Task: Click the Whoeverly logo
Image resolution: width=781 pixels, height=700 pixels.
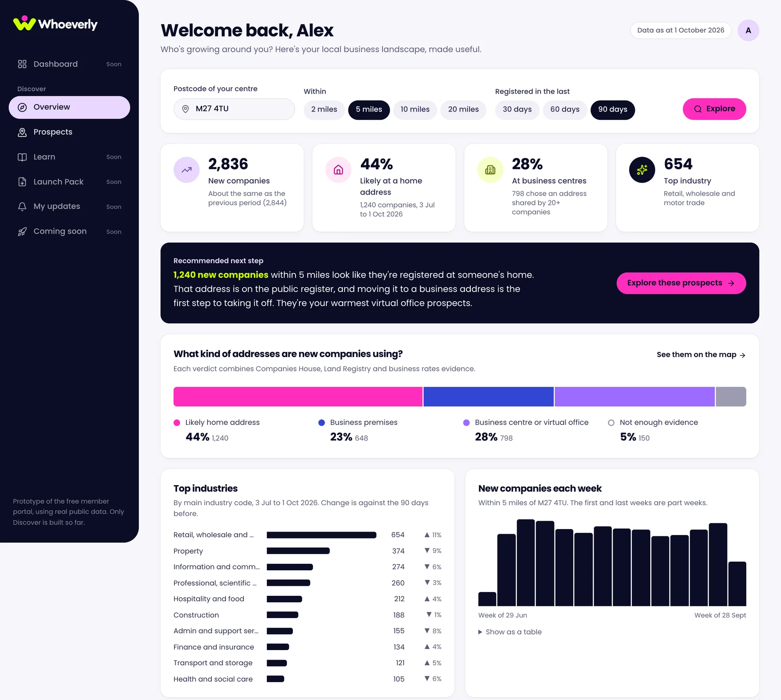Action: [55, 23]
